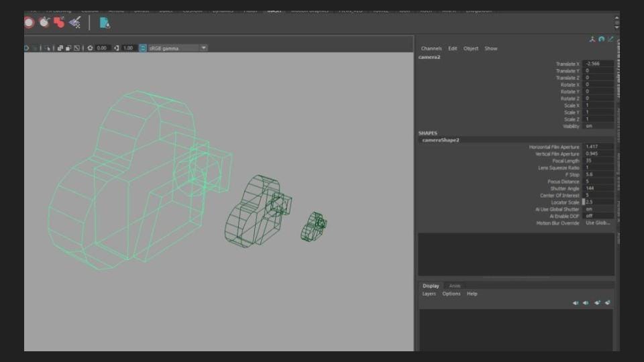
Task: Click the exposure value field showing 0.00
Action: pos(102,48)
